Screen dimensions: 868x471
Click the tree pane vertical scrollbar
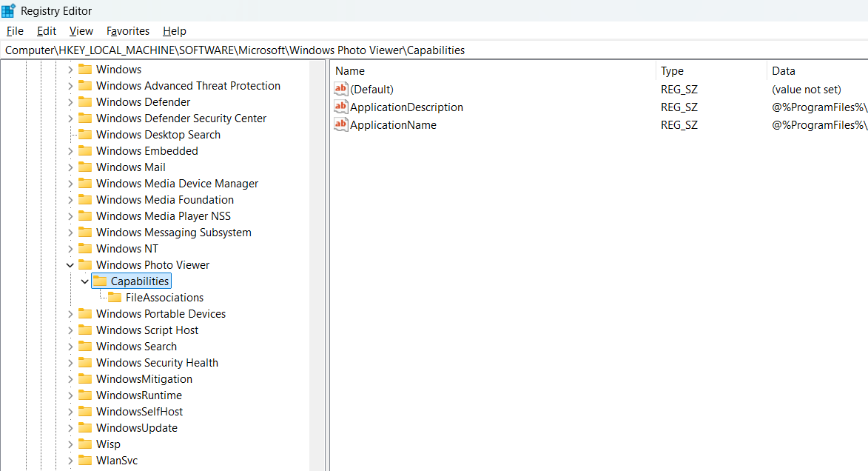317,265
